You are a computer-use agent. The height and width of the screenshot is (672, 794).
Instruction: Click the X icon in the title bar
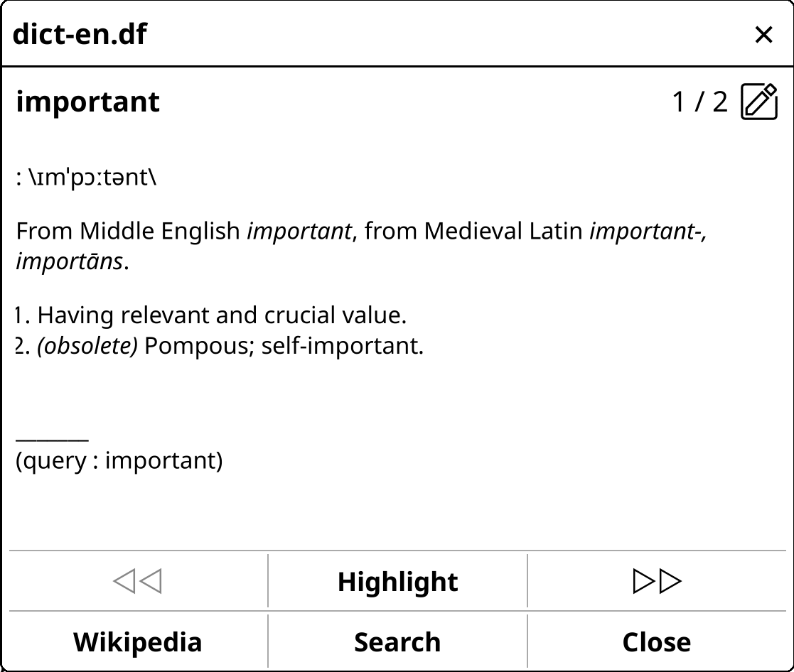[764, 34]
